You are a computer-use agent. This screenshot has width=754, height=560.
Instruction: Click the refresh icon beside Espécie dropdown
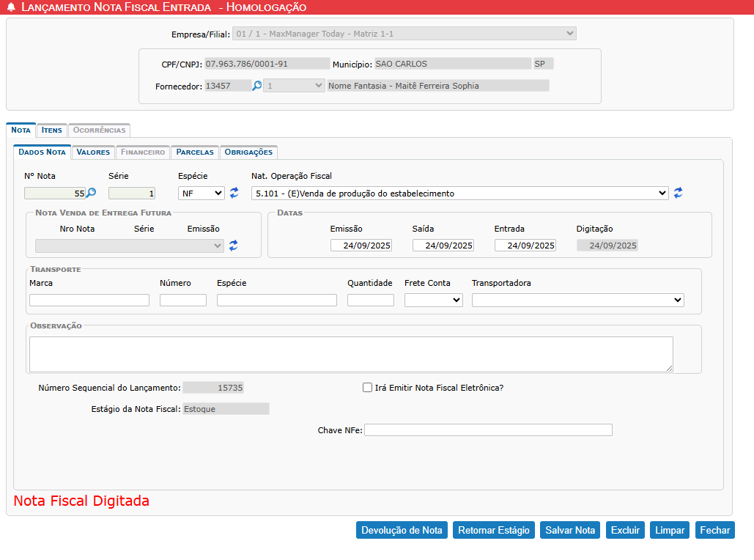click(234, 193)
